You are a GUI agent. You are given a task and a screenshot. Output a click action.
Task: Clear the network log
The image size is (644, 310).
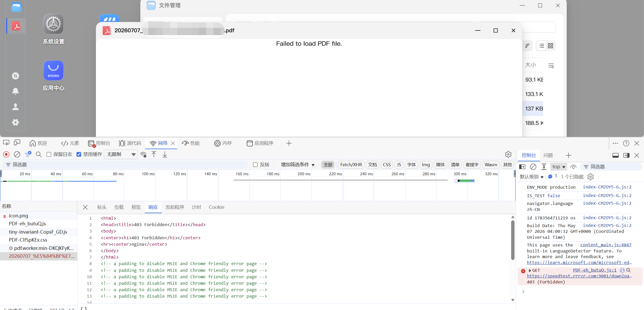point(17,154)
